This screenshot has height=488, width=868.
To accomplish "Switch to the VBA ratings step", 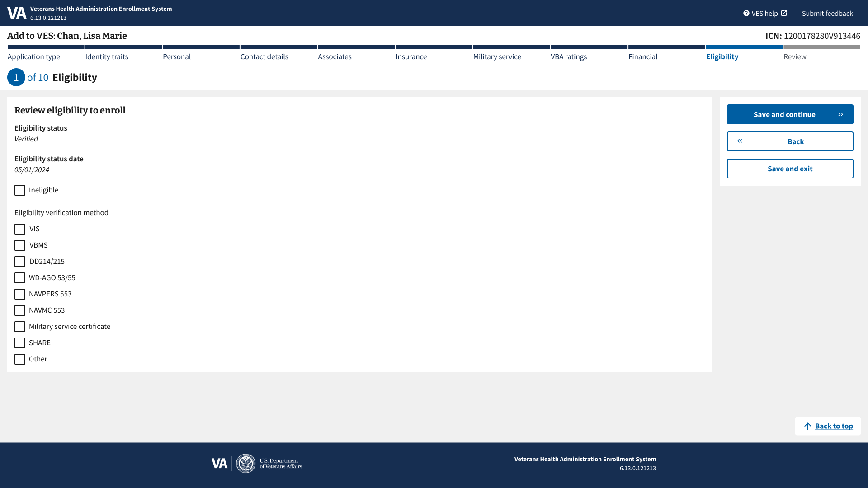I will point(568,56).
